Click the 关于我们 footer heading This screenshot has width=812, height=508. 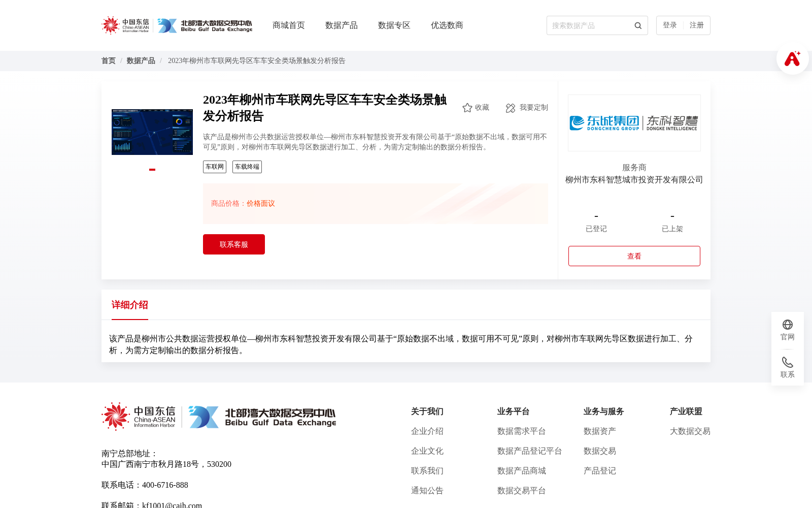click(x=427, y=411)
